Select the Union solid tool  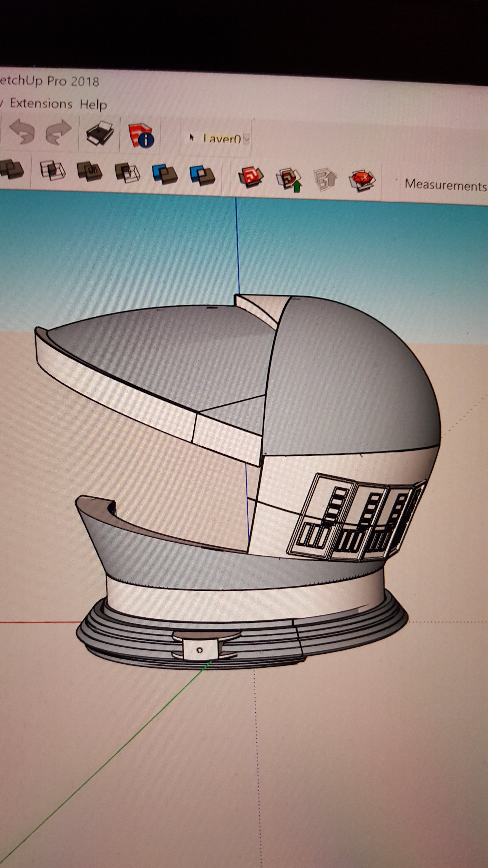(x=90, y=172)
